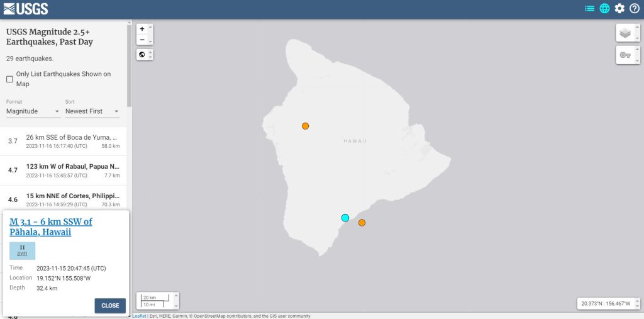This screenshot has height=319, width=644.
Task: Click the zoom to world globe button
Action: [142, 55]
